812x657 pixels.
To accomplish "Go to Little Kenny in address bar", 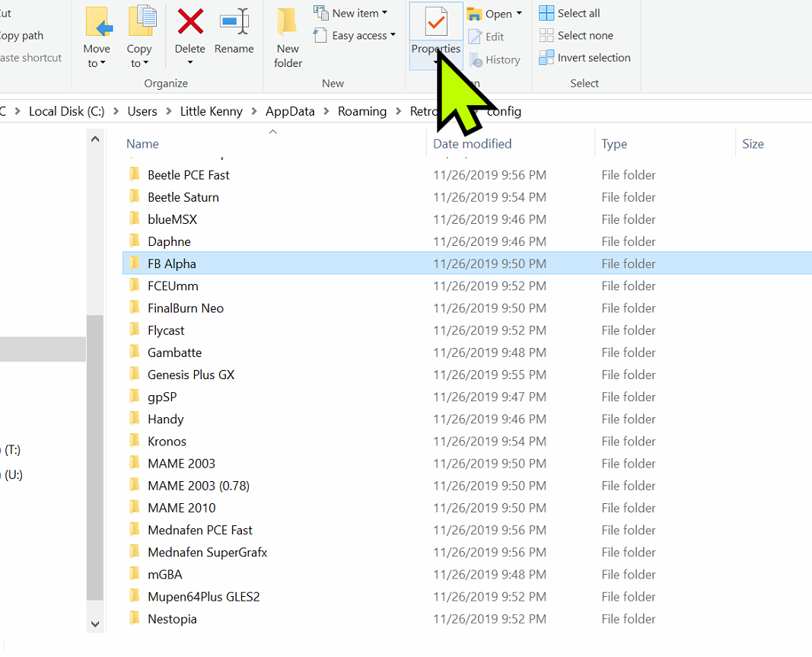I will click(x=212, y=111).
